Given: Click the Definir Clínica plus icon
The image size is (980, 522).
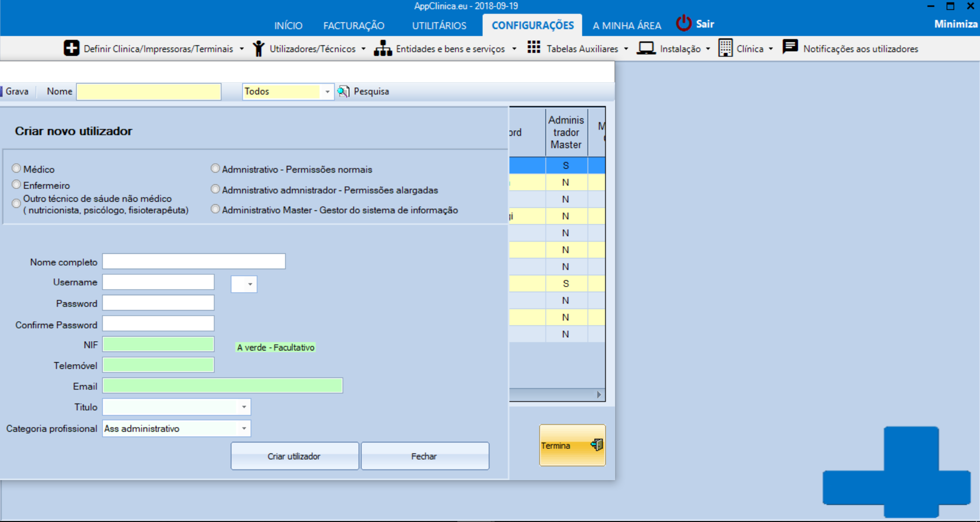Looking at the screenshot, I should click(71, 48).
